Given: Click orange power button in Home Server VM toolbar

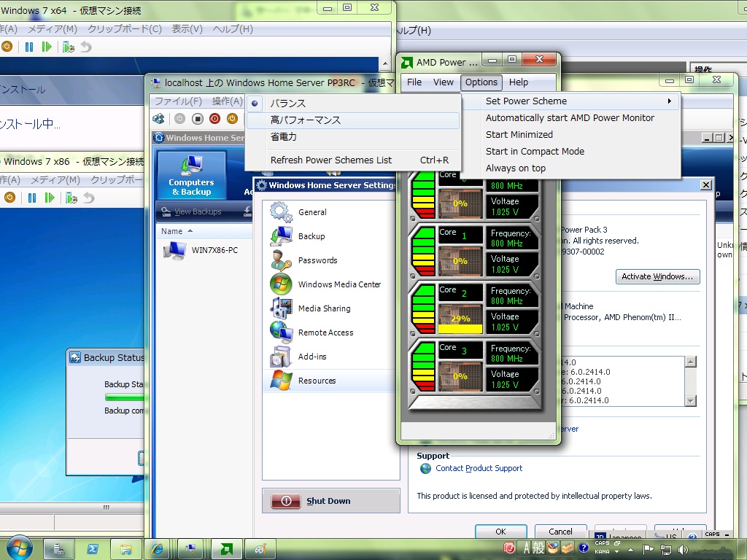Looking at the screenshot, I should (232, 119).
